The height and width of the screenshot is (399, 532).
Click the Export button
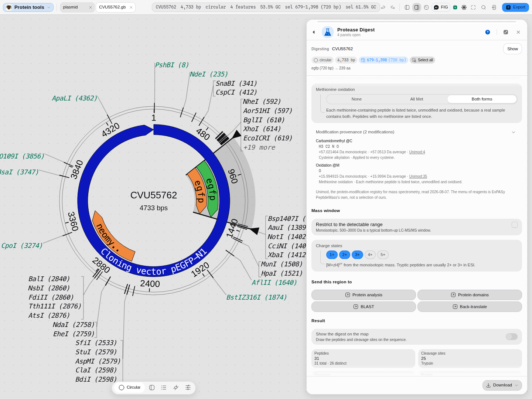click(515, 7)
